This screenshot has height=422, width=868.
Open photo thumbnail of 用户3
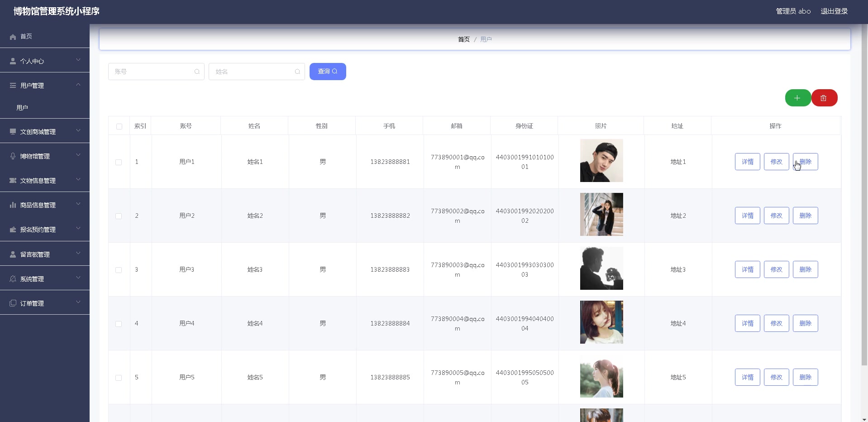pos(601,269)
